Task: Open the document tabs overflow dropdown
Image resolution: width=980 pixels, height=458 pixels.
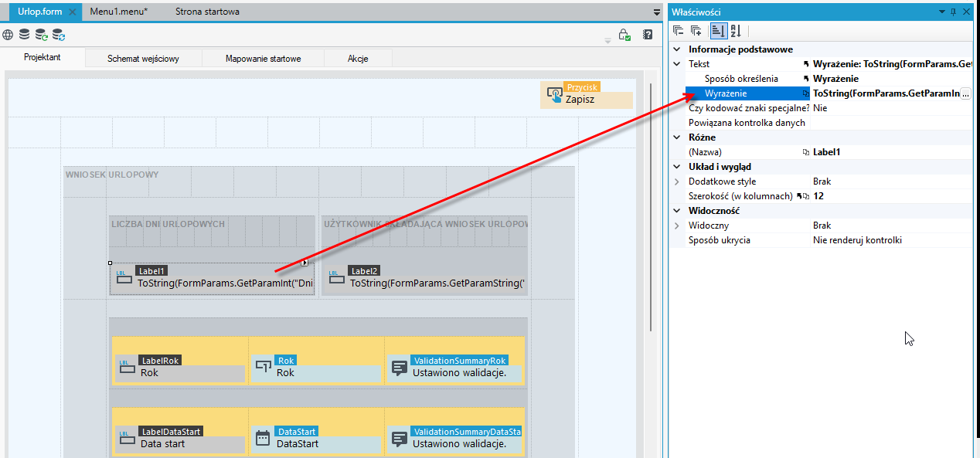Action: pyautogui.click(x=657, y=12)
